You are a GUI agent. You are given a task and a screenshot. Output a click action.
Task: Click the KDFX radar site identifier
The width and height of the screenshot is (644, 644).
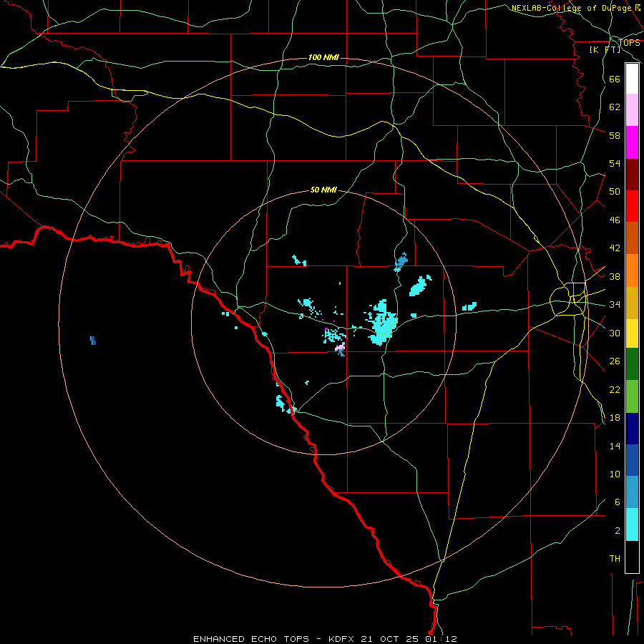click(x=341, y=639)
